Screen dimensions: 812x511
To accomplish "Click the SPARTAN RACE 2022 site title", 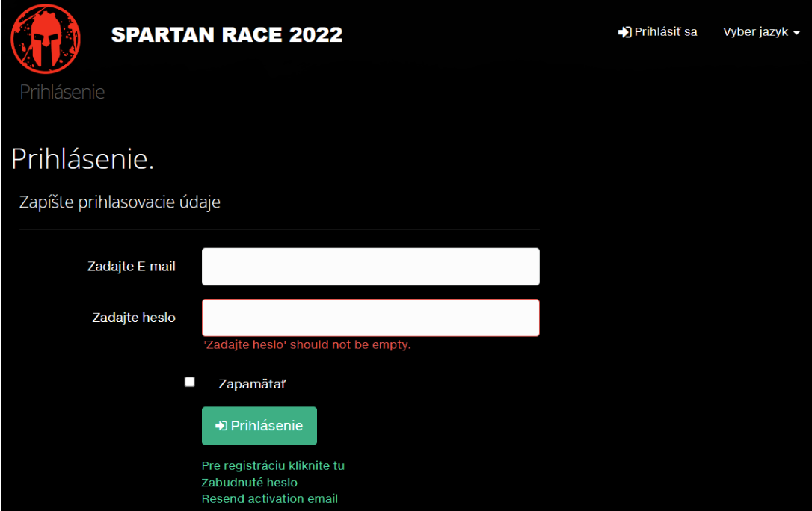I will point(227,34).
